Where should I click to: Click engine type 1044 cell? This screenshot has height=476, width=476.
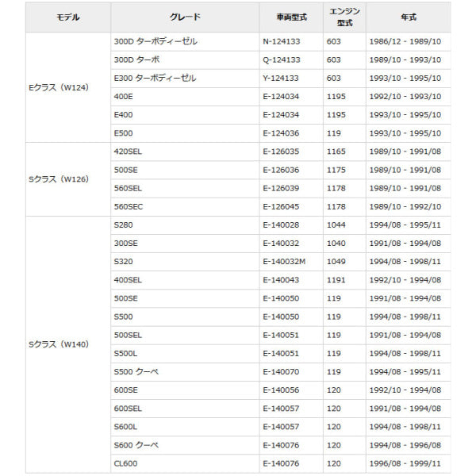tap(336, 225)
